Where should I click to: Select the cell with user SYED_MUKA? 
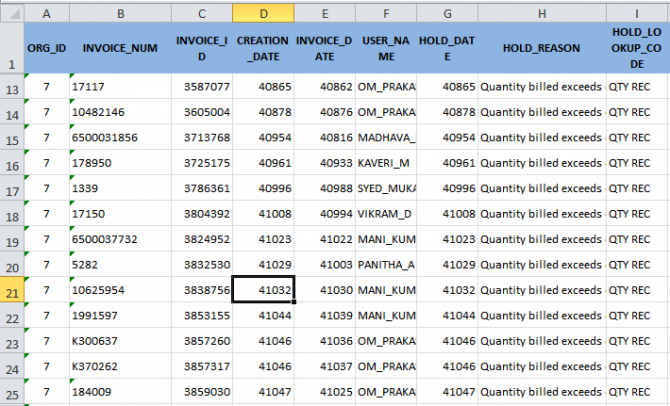(386, 189)
